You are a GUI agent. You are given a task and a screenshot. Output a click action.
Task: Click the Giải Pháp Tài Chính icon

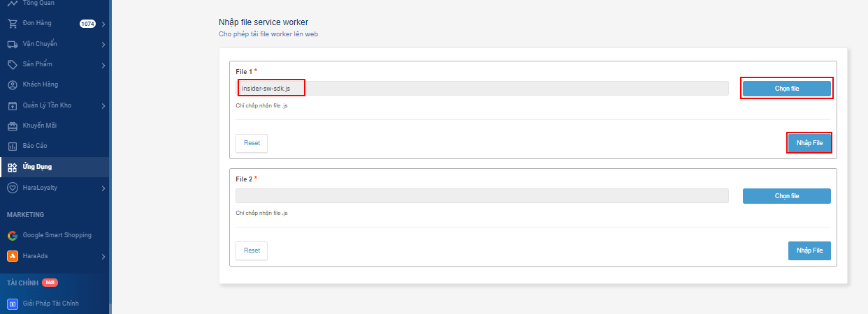[x=12, y=304]
